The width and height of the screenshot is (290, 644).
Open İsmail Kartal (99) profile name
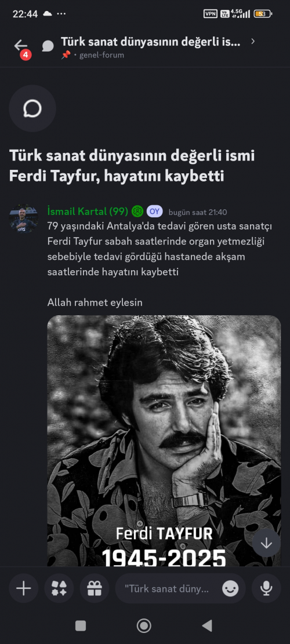tap(88, 212)
